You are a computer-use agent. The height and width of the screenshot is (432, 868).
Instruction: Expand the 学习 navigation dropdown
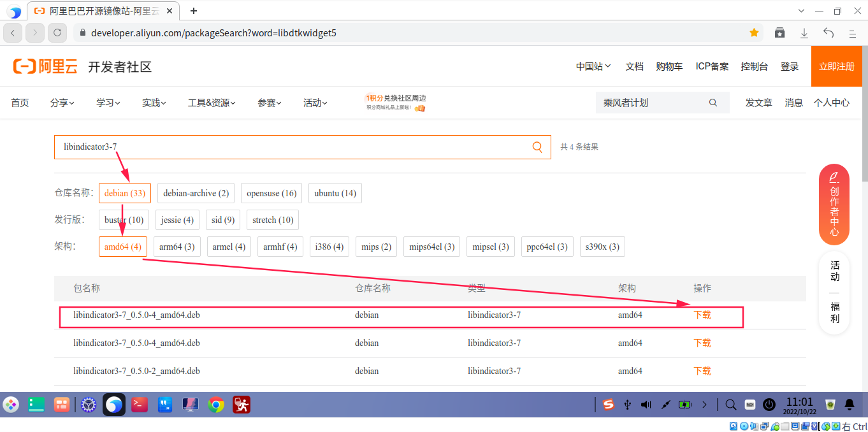click(x=107, y=102)
